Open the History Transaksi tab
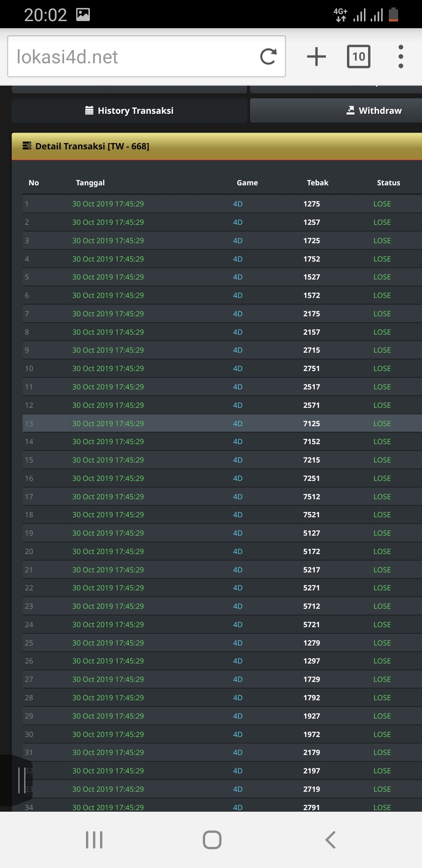The width and height of the screenshot is (422, 868). click(129, 111)
